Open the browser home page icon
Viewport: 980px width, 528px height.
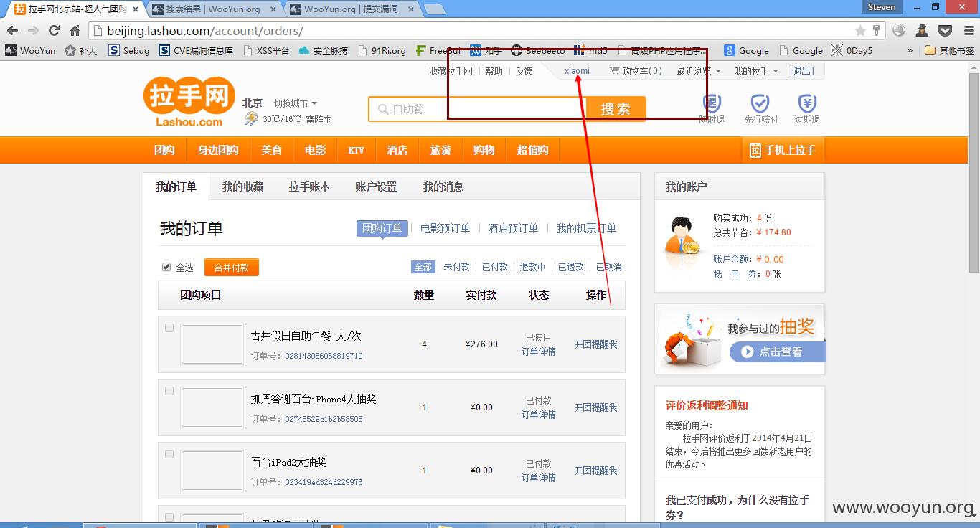(75, 31)
